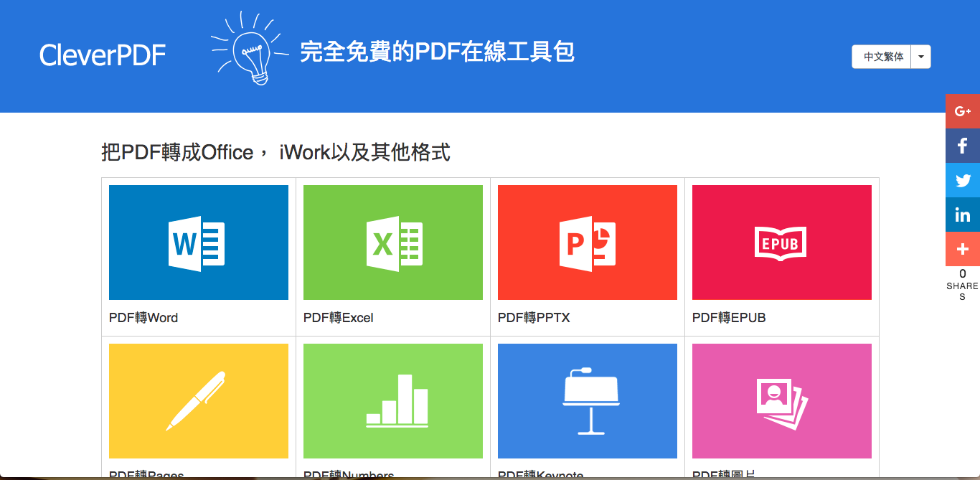Click the PDF轉EPUB link text
Image resolution: width=980 pixels, height=480 pixels.
click(x=729, y=318)
